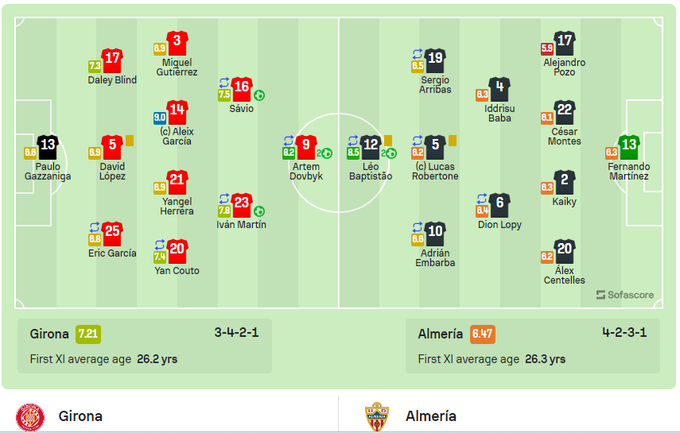The height and width of the screenshot is (433, 680).
Task: Click David López's yellow card icon
Action: 130,141
